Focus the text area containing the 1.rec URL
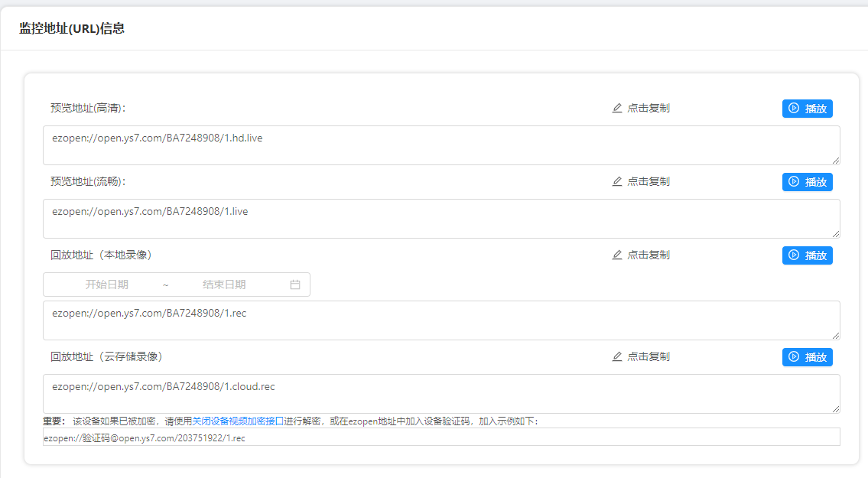 click(x=441, y=320)
